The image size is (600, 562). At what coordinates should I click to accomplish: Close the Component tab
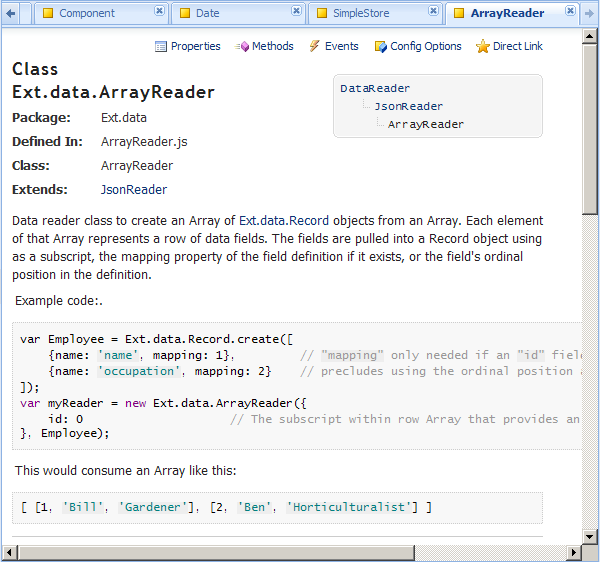(160, 11)
